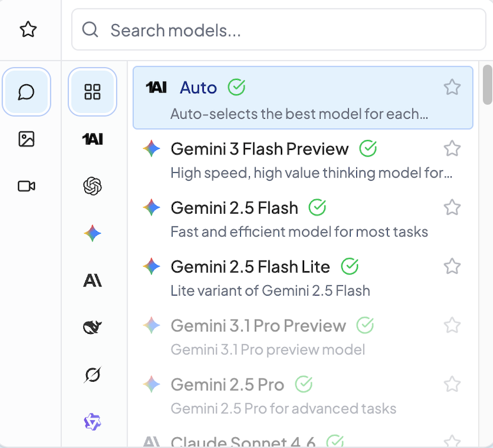493x448 pixels.
Task: Choose Gemini 3 Flash Preview model
Action: [x=303, y=160]
